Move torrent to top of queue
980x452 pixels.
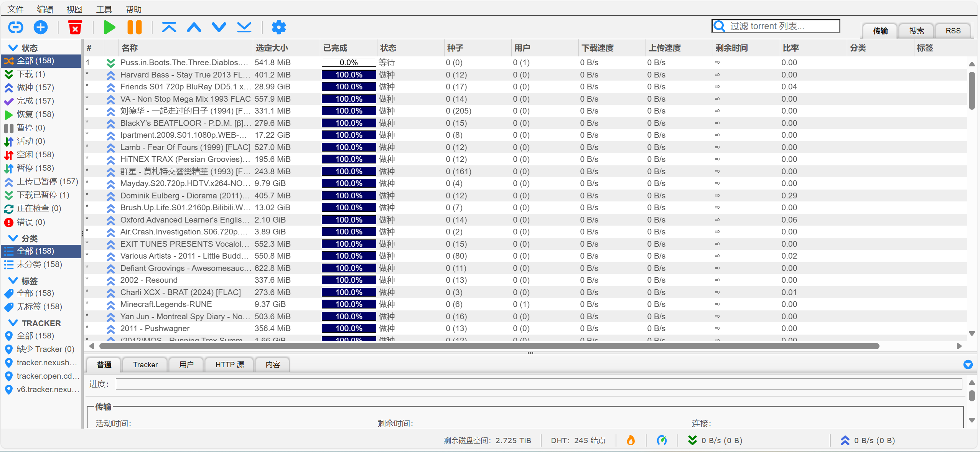pos(169,27)
